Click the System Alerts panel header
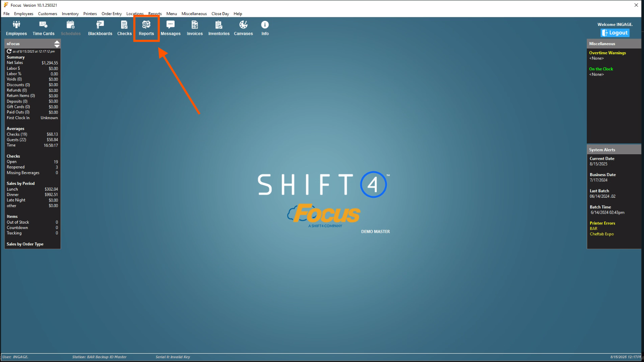 tap(614, 150)
